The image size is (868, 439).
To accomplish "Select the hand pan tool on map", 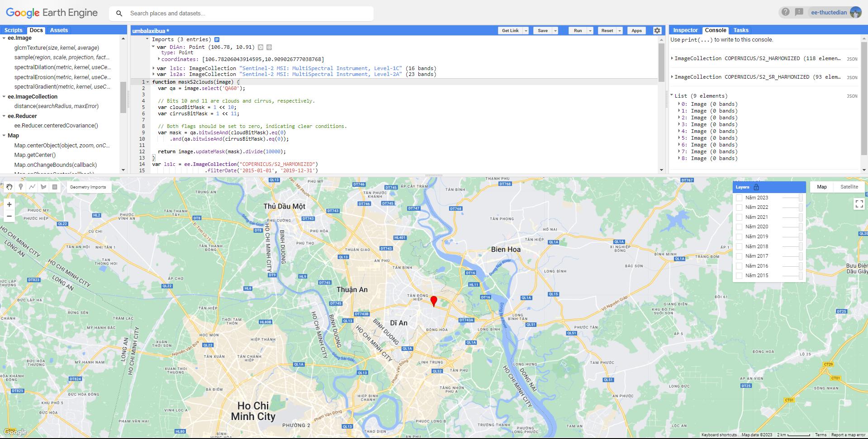I will (9, 187).
